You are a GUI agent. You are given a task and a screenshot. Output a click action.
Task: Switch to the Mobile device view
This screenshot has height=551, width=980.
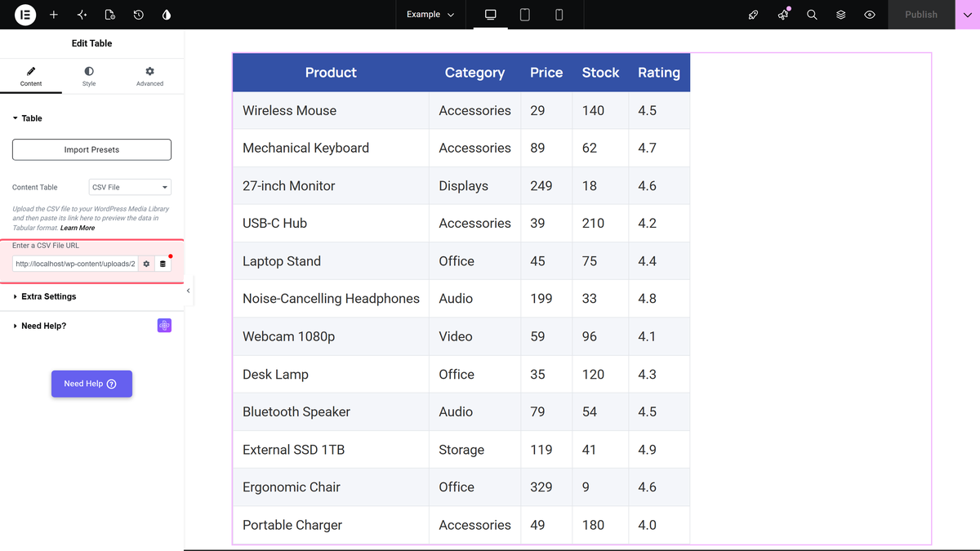559,15
